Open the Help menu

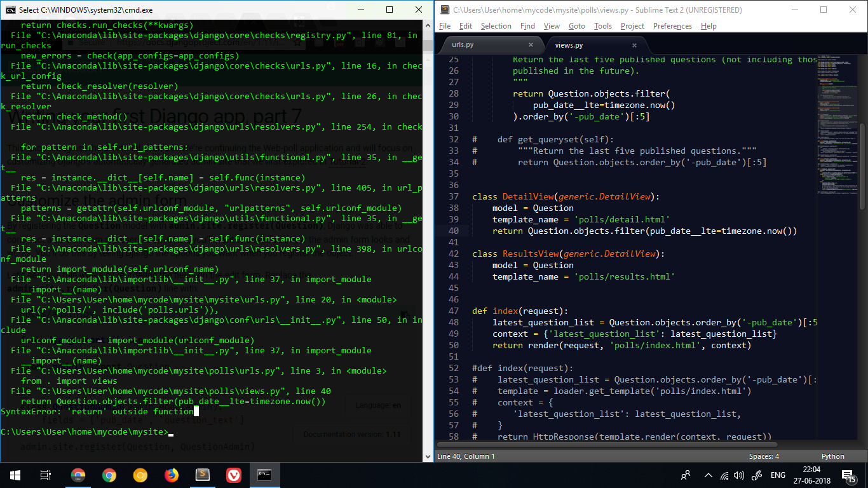[x=709, y=26]
